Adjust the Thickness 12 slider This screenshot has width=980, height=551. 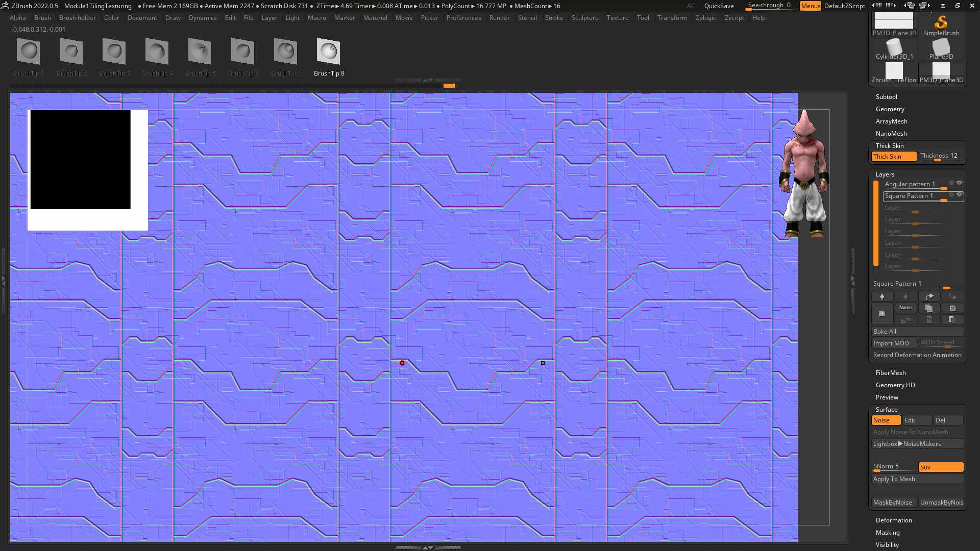coord(941,156)
